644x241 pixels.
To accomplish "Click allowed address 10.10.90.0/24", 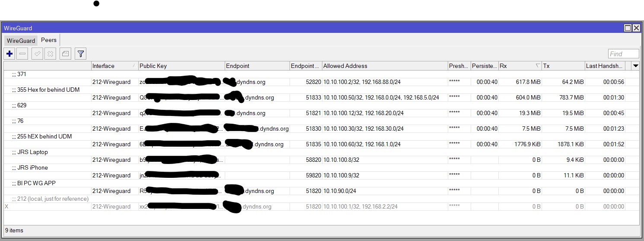I will [340, 191].
